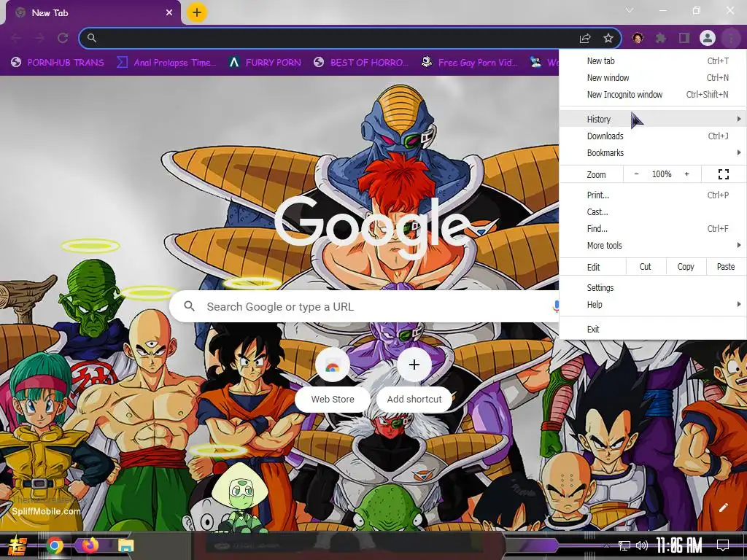Click the pinned extension avatar icon

[638, 38]
